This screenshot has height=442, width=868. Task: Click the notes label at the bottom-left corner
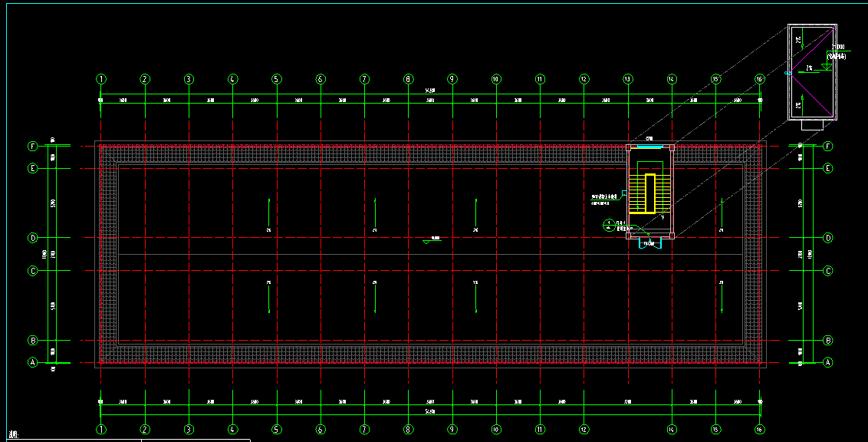[x=11, y=436]
